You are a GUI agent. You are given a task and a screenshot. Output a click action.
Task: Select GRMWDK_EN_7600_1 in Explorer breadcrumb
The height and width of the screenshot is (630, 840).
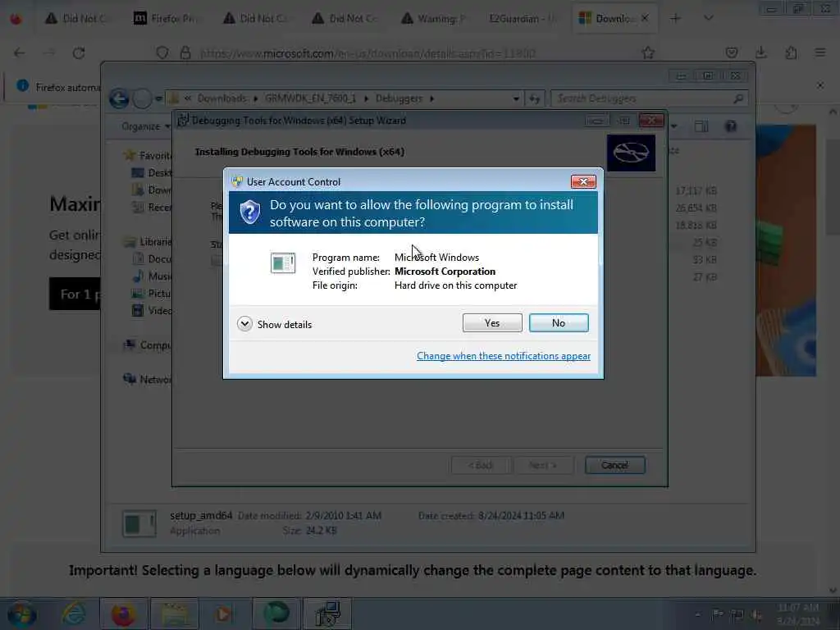(x=310, y=98)
